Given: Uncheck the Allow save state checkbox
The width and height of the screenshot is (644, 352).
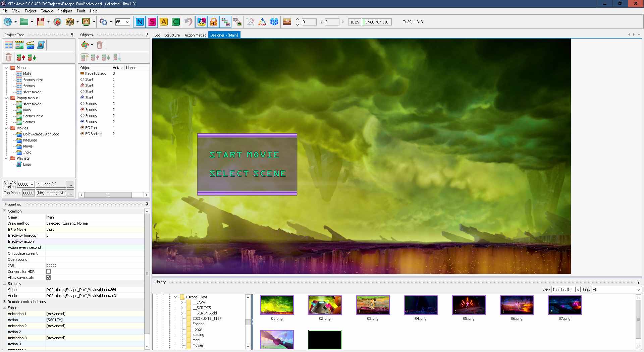Looking at the screenshot, I should pos(49,278).
